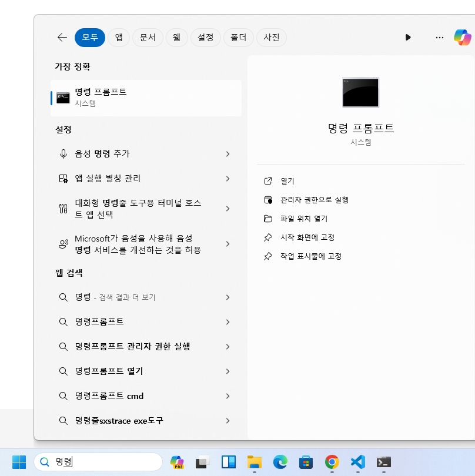The height and width of the screenshot is (476, 475).
Task: Switch to the 문서 filter tab
Action: coord(148,38)
